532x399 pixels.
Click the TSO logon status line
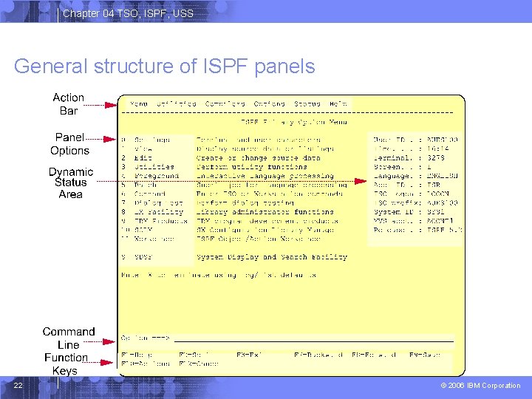[412, 194]
